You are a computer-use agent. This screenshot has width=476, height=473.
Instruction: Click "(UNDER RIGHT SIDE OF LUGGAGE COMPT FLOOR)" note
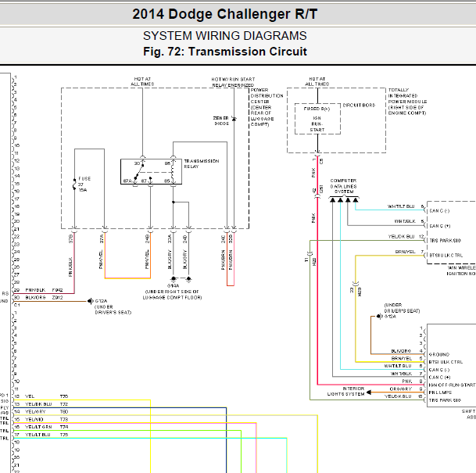pyautogui.click(x=172, y=295)
